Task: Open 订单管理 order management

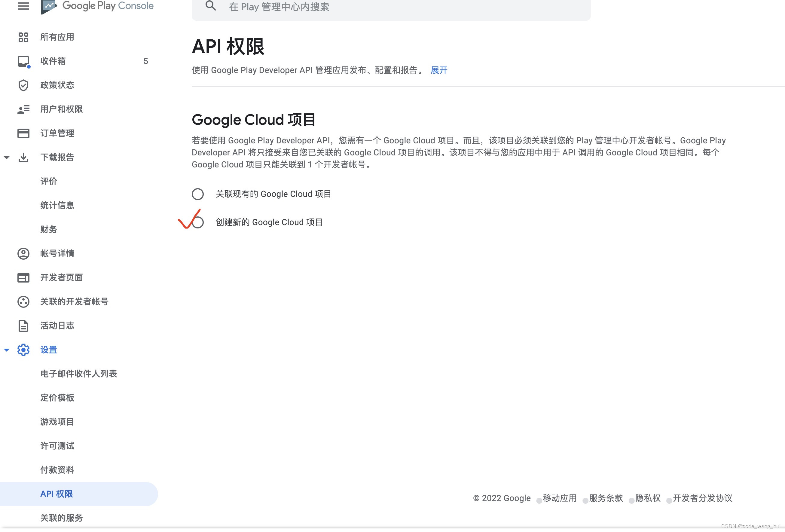Action: [x=57, y=133]
